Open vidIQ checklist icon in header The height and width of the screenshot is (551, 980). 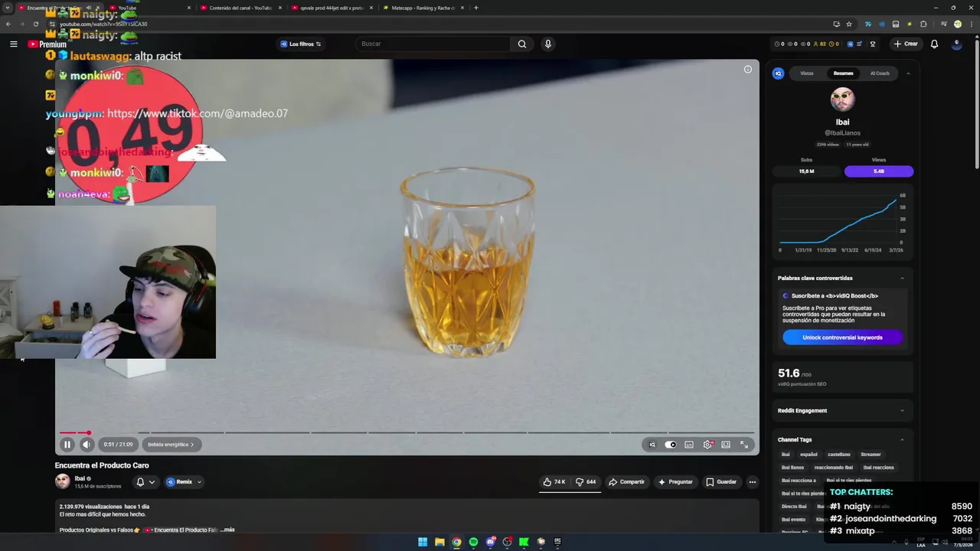860,44
